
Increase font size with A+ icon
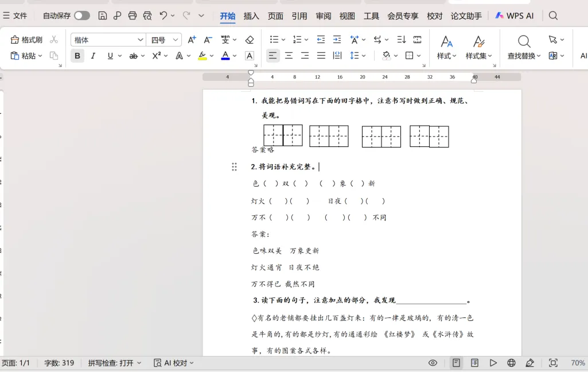(x=192, y=40)
